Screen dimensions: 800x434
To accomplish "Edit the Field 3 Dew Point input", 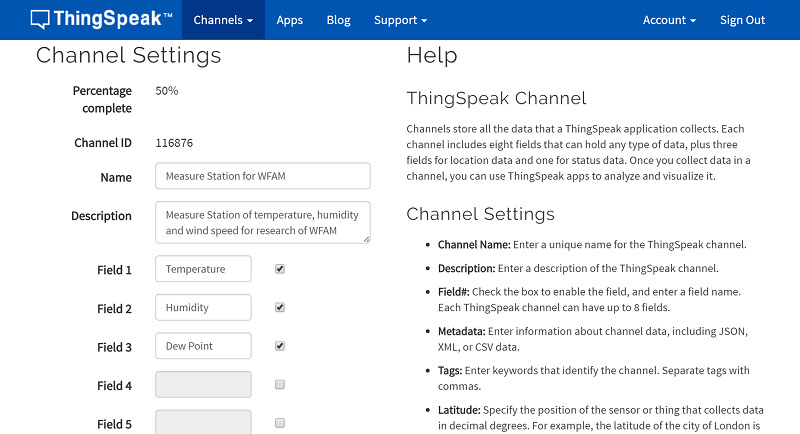I will [x=203, y=346].
